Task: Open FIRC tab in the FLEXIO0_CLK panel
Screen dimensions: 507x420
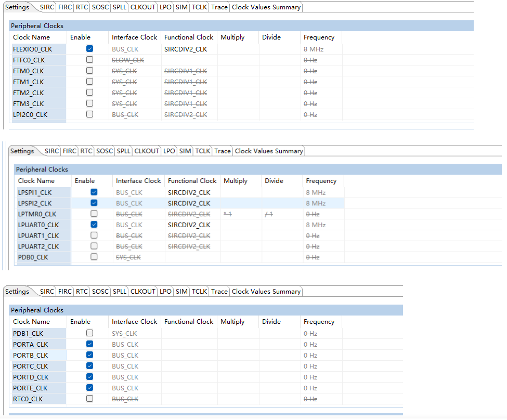Action: pos(64,7)
